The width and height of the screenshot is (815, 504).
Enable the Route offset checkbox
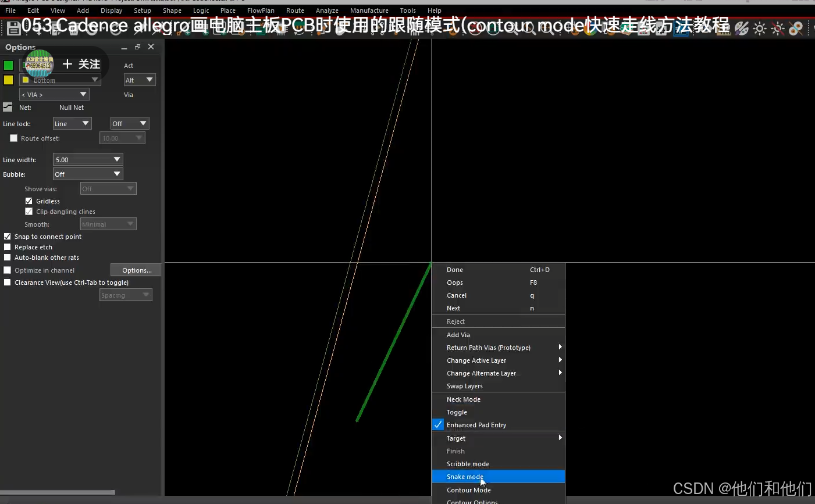(13, 138)
